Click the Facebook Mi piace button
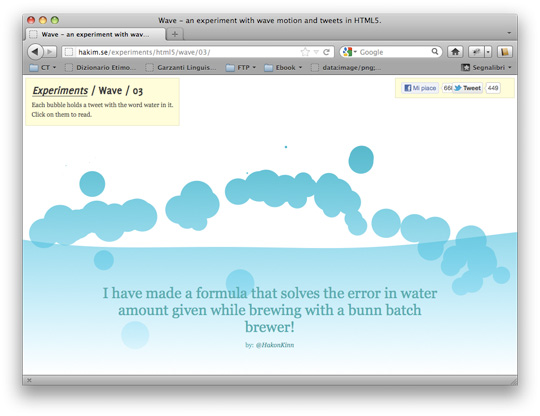The height and width of the screenshot is (416, 540). (420, 88)
